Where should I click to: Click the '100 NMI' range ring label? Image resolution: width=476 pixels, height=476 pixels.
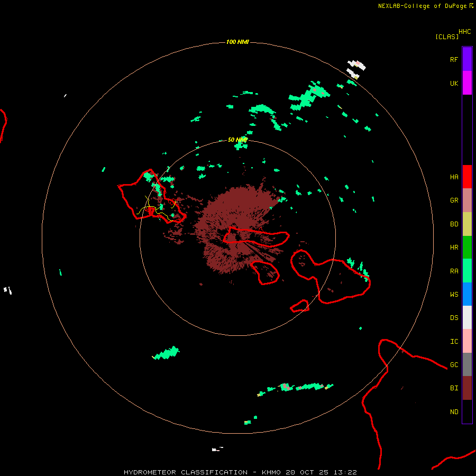(x=237, y=42)
